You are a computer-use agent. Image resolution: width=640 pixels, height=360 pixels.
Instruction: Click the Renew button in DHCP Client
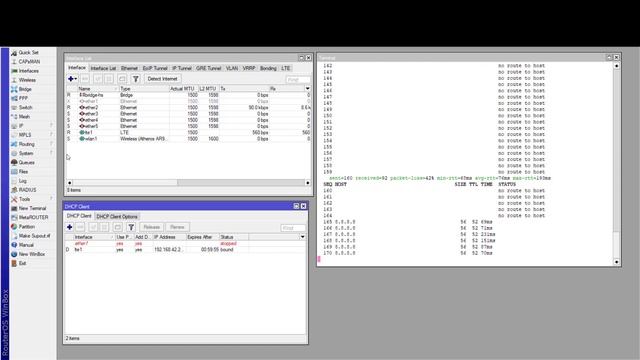pos(177,227)
